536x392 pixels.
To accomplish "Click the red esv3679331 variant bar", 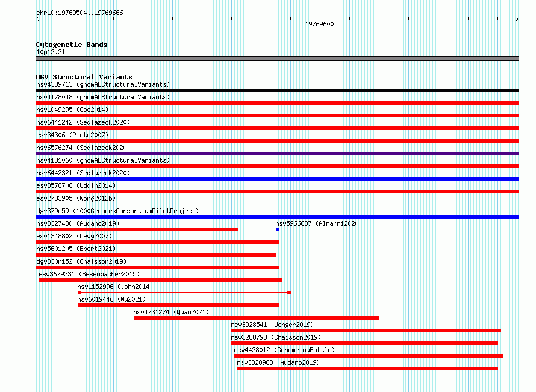I will (x=160, y=280).
